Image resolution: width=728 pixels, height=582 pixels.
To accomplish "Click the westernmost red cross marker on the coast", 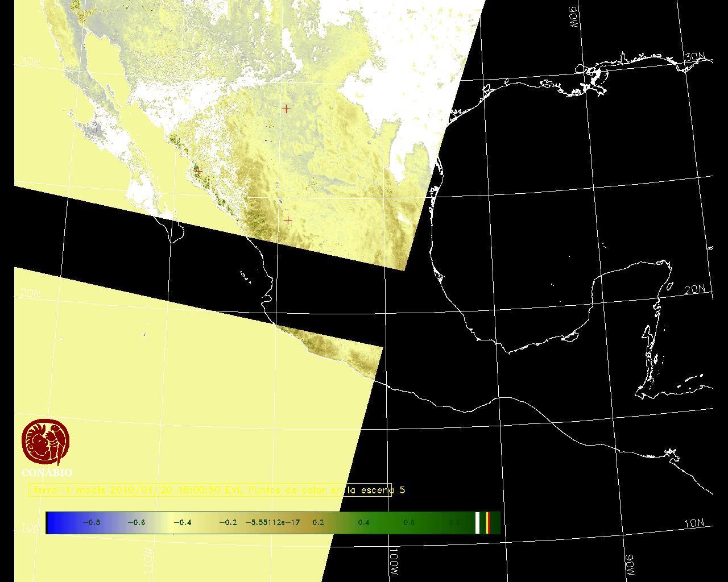I will click(x=198, y=170).
